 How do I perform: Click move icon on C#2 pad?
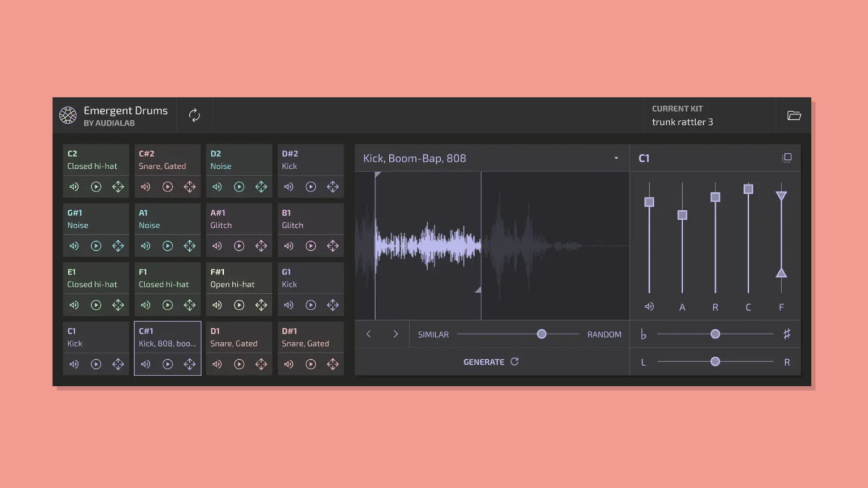[x=190, y=187]
